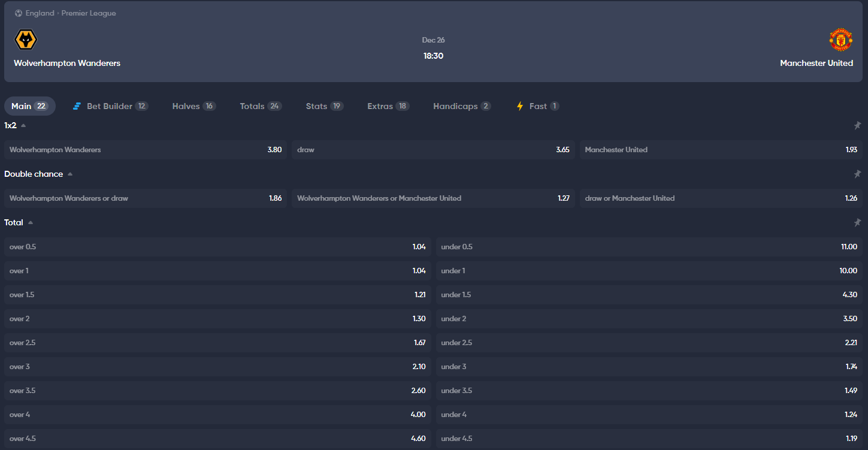Add over 4 at 4.00
Screen dimensions: 868x450
[217, 415]
